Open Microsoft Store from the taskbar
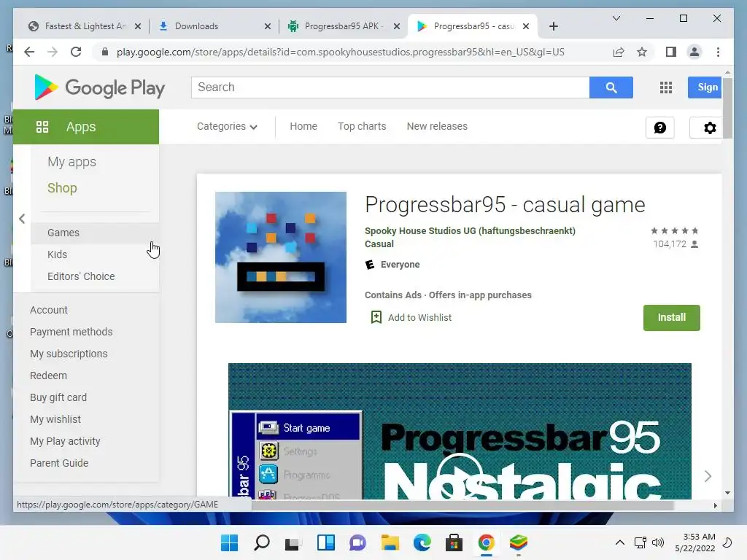Image resolution: width=747 pixels, height=560 pixels. click(454, 542)
